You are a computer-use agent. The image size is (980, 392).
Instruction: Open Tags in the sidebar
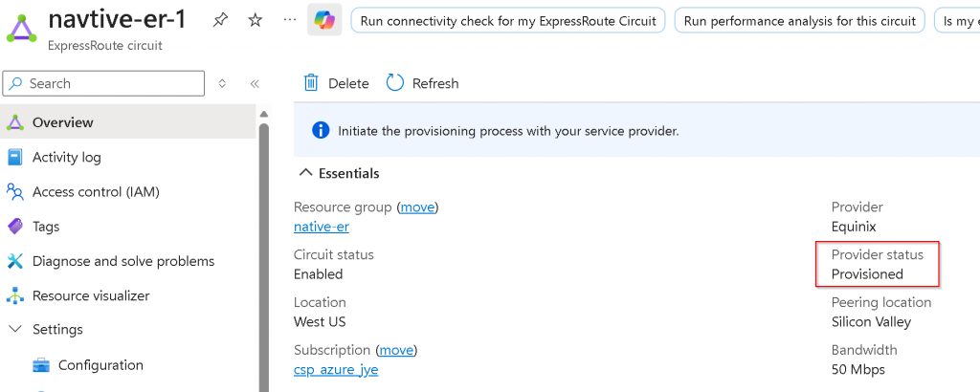pyautogui.click(x=45, y=227)
